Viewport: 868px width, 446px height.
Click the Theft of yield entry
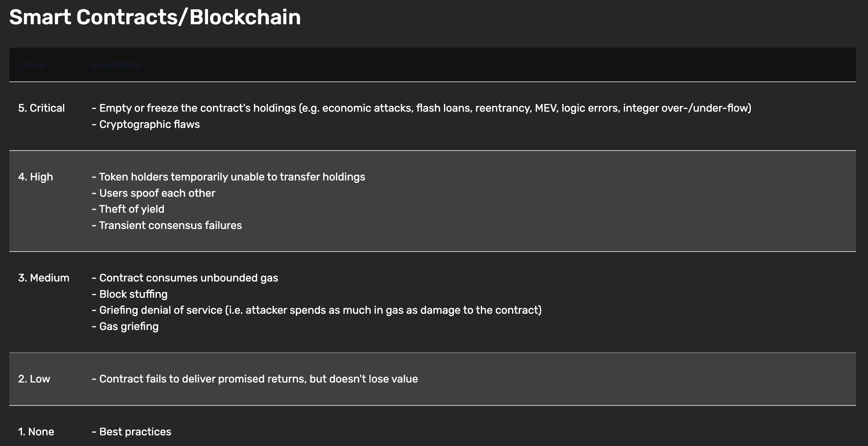128,209
